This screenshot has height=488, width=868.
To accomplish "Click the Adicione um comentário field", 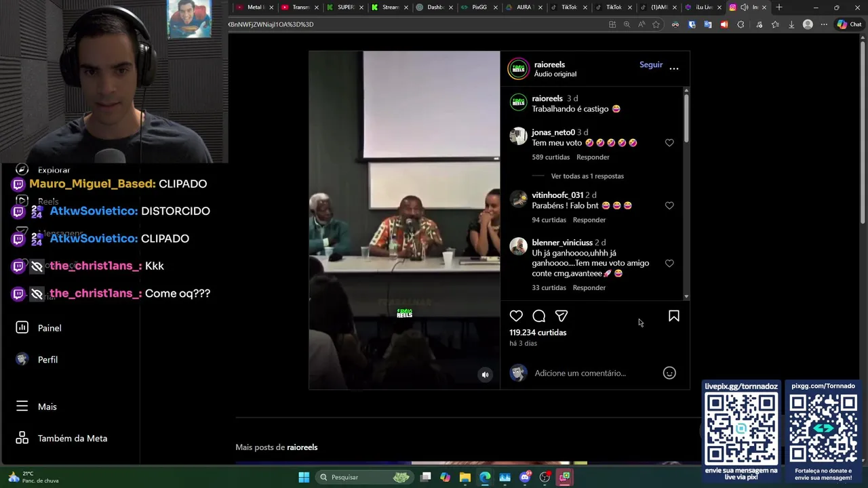I will [580, 373].
